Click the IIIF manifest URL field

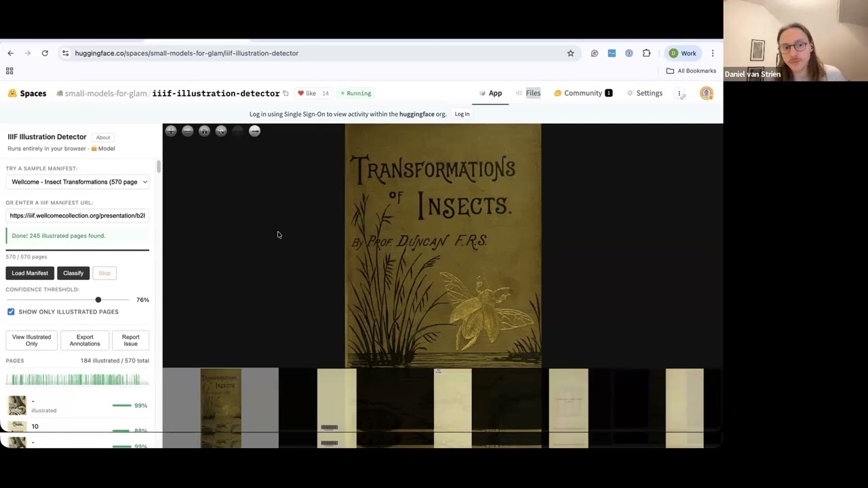pos(77,216)
